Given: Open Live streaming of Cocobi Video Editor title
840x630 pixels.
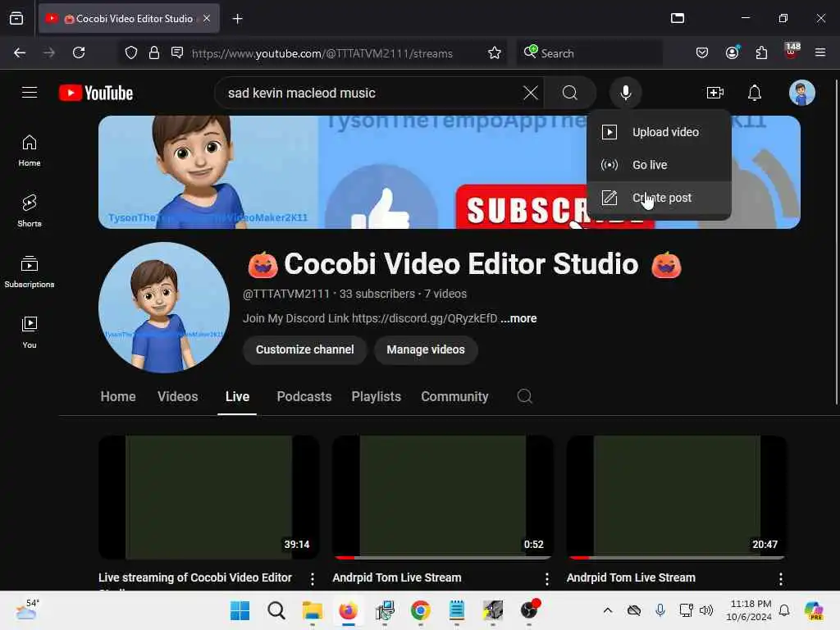Looking at the screenshot, I should 195,577.
